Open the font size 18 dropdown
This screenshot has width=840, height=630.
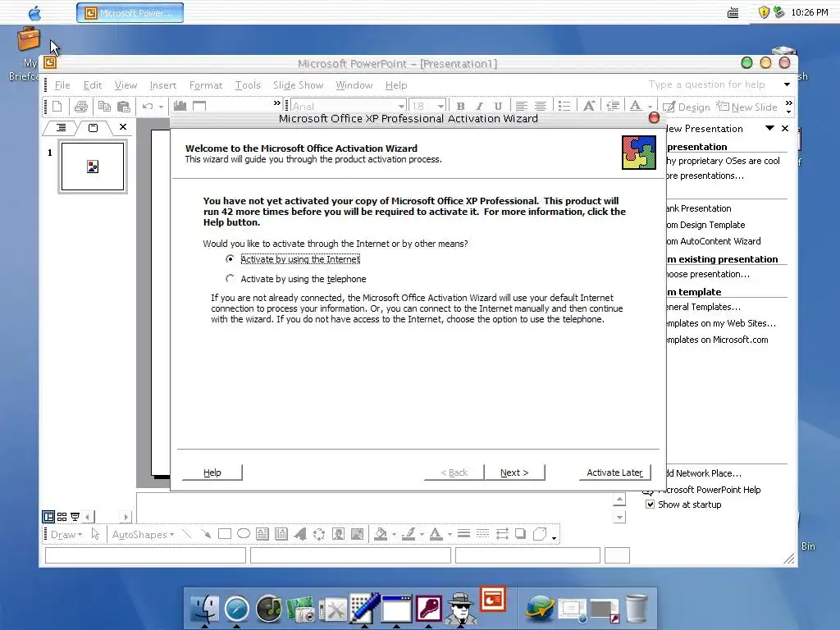(441, 106)
